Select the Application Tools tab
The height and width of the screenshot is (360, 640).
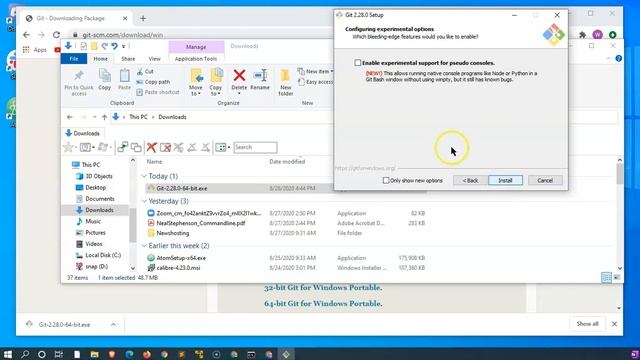[196, 59]
